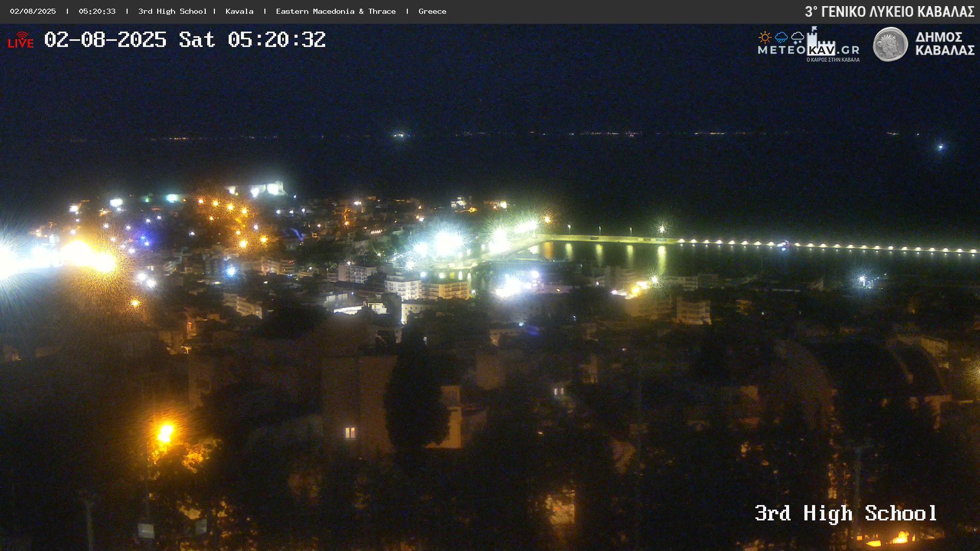Click the red LIVE broadcast icon
The width and height of the screenshot is (980, 551).
point(20,40)
